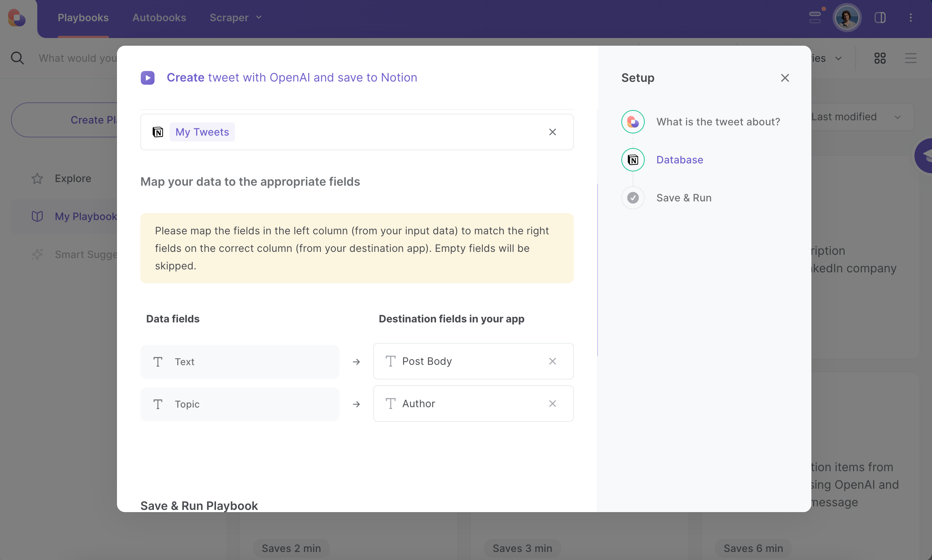Click the search magnifier icon
Screen dimensions: 932x560
(17, 58)
